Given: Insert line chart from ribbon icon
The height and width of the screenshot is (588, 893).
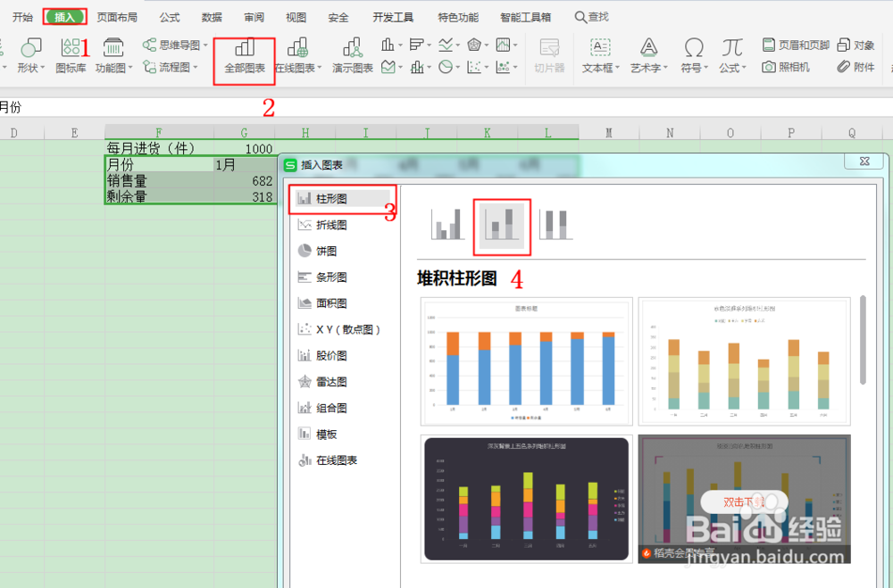Looking at the screenshot, I should click(x=446, y=45).
